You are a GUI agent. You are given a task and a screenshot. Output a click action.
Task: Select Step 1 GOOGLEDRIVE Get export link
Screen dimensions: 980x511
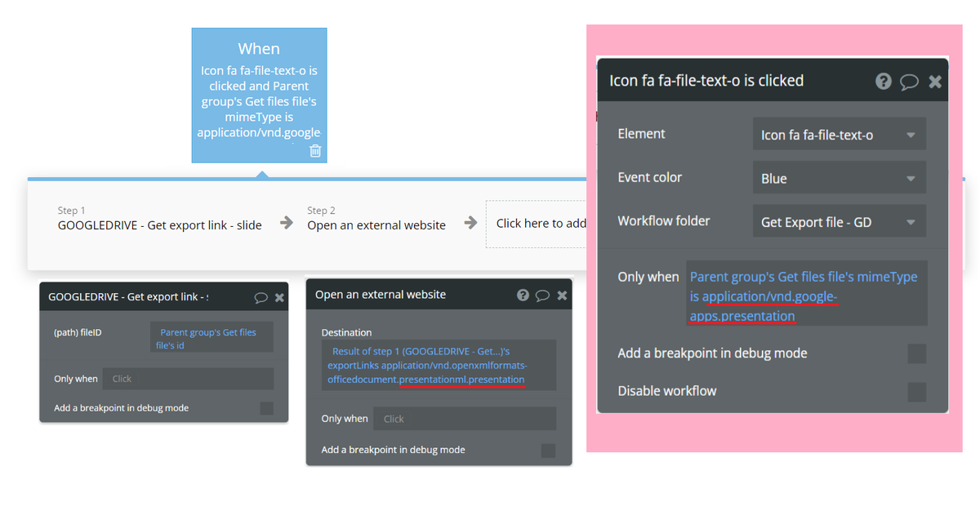point(160,219)
